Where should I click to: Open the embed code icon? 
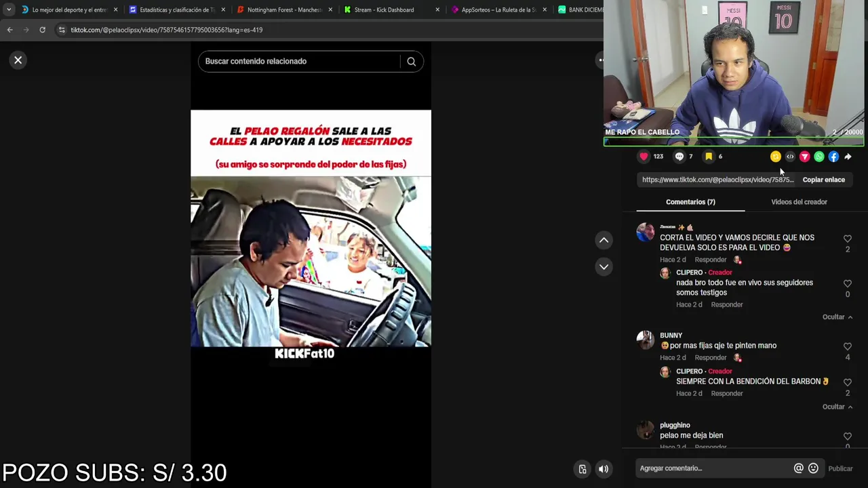[x=790, y=157]
